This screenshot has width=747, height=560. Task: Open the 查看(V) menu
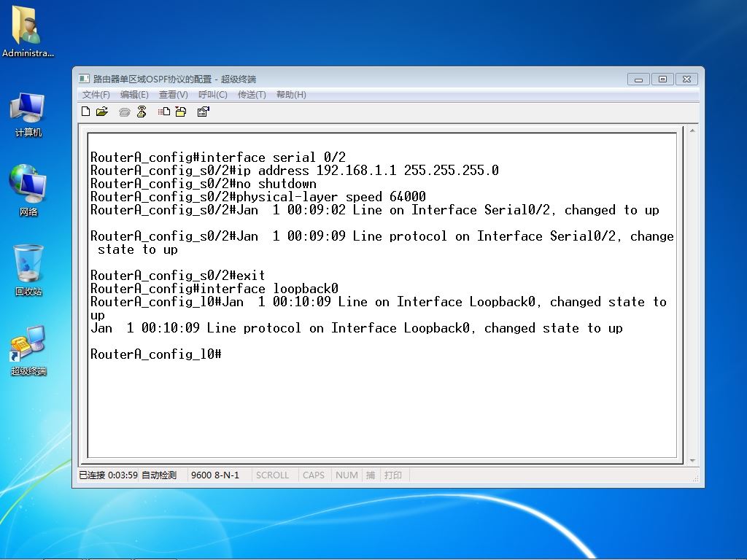point(174,94)
